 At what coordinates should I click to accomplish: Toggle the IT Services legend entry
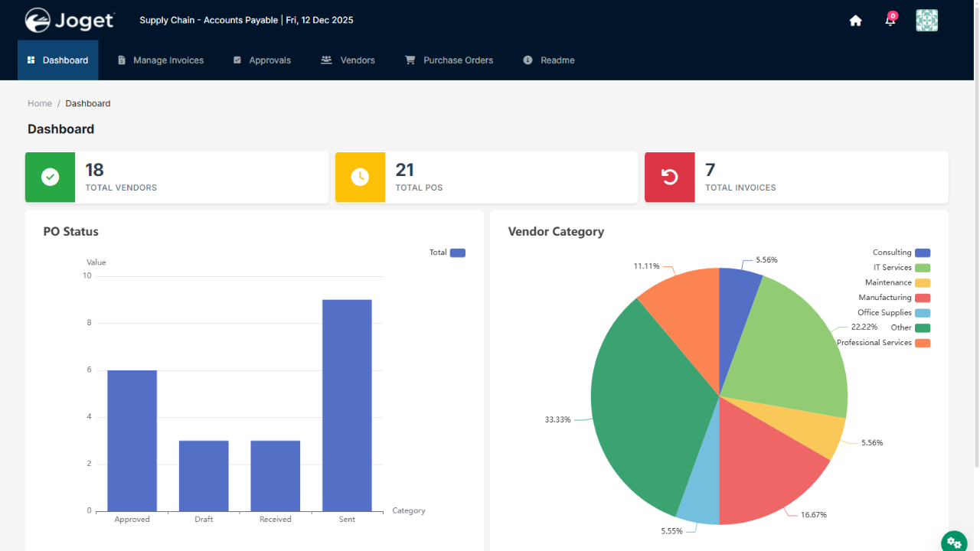901,268
